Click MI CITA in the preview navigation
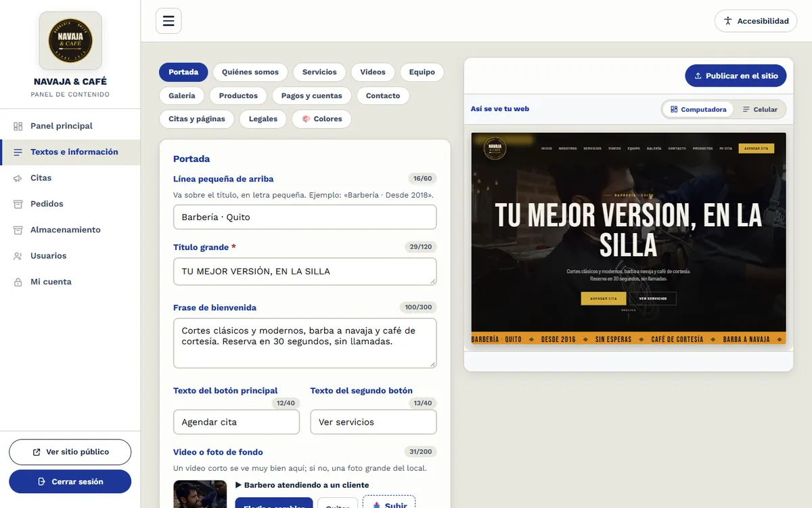The height and width of the screenshot is (508, 812). 725,148
